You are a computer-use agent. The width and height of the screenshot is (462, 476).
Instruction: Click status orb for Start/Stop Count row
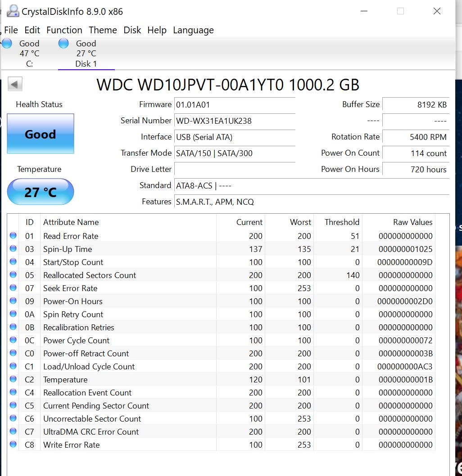click(x=13, y=262)
